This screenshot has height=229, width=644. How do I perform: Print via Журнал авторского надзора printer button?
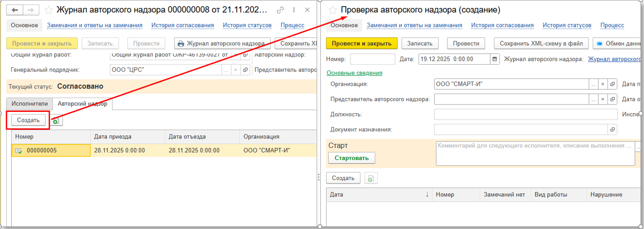221,43
